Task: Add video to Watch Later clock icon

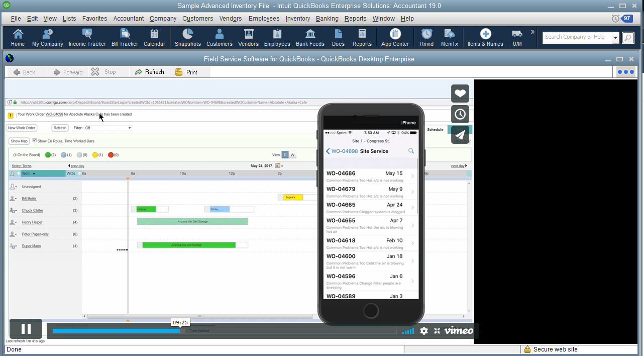Action: (460, 114)
